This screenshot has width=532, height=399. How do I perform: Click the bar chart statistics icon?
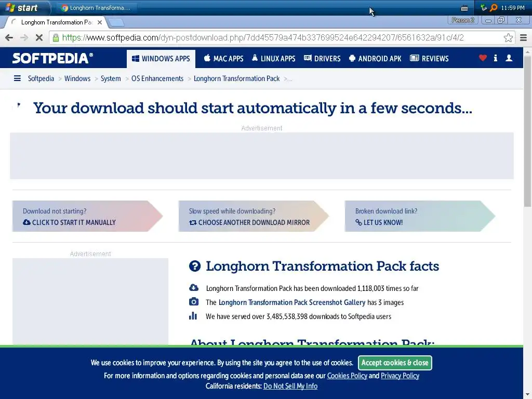193,316
